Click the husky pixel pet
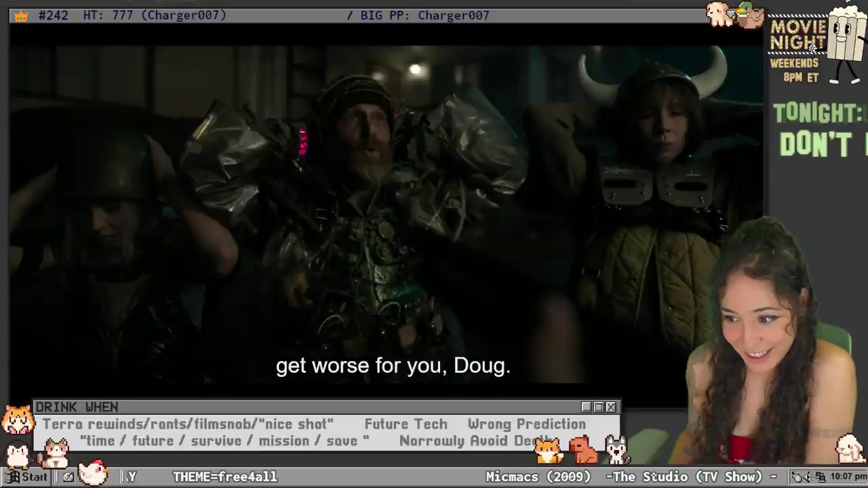 click(617, 450)
